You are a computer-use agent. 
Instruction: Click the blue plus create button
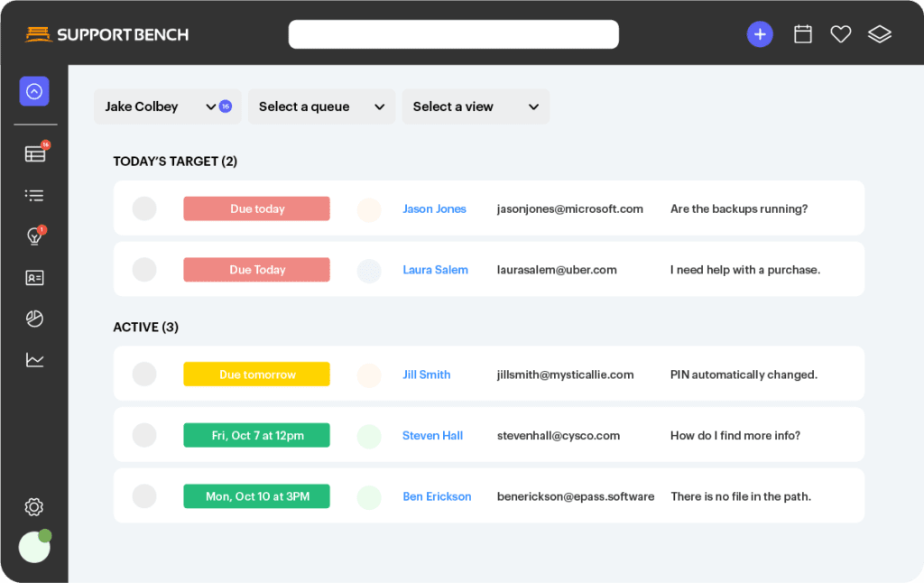click(x=760, y=34)
